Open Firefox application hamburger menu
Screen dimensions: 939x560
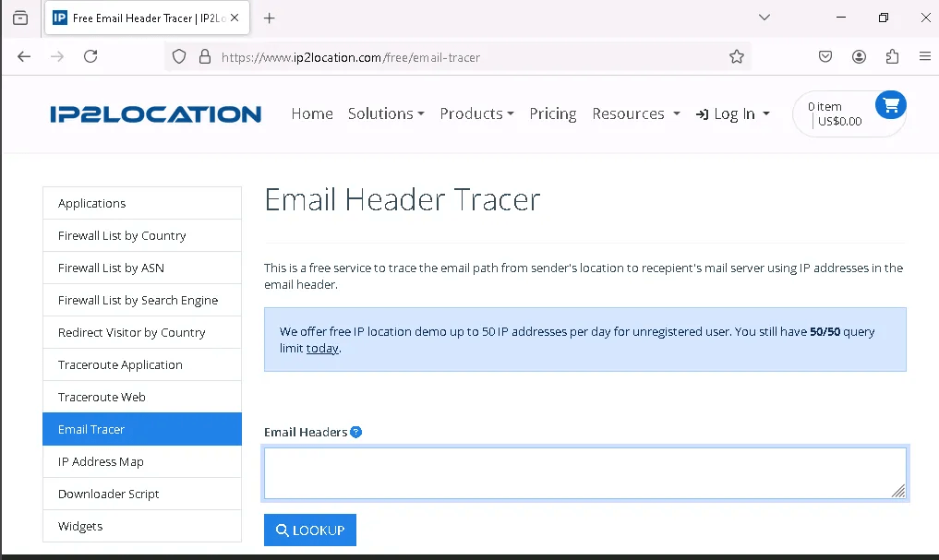[x=924, y=57]
